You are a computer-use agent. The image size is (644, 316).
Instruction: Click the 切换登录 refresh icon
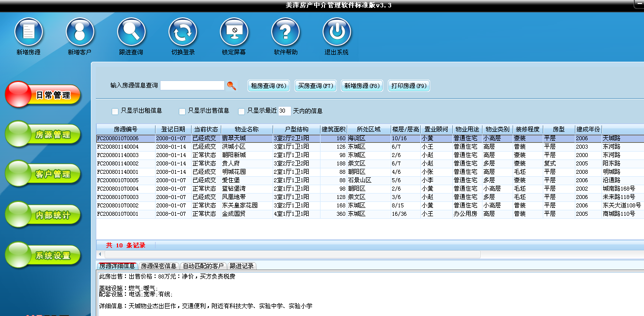click(x=183, y=32)
